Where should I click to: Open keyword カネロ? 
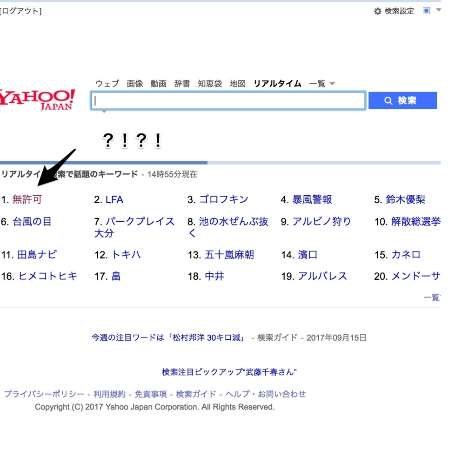click(406, 255)
